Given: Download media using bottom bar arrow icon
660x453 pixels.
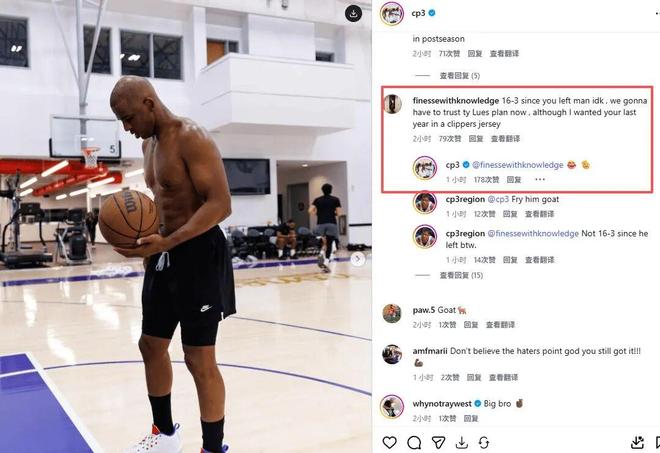Looking at the screenshot, I should point(462,442).
